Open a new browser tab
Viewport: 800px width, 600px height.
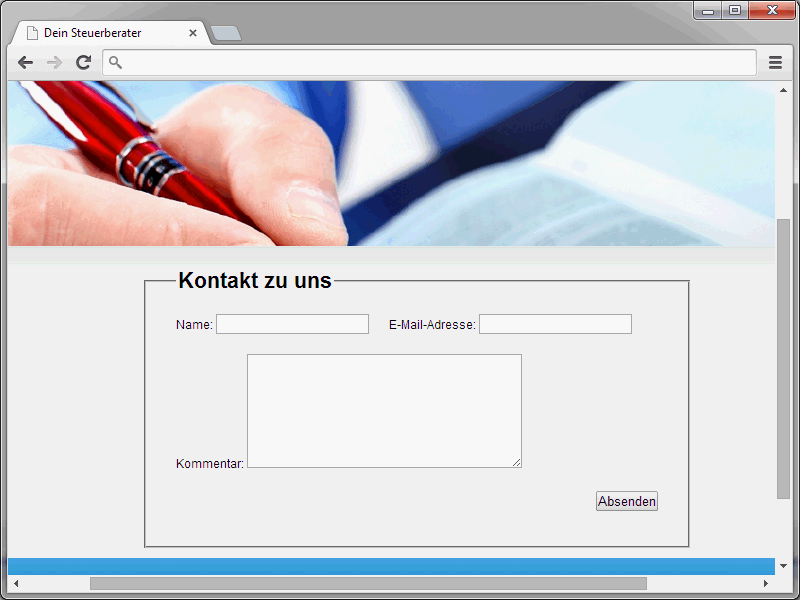[226, 33]
